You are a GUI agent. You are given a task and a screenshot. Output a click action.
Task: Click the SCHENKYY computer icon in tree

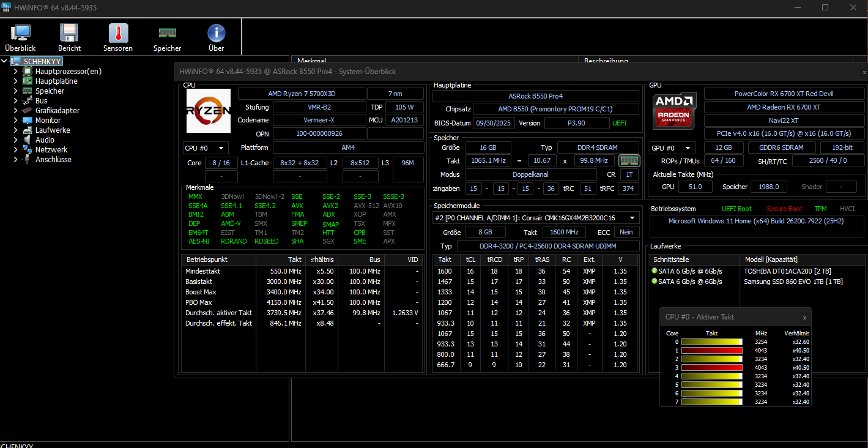click(x=16, y=61)
